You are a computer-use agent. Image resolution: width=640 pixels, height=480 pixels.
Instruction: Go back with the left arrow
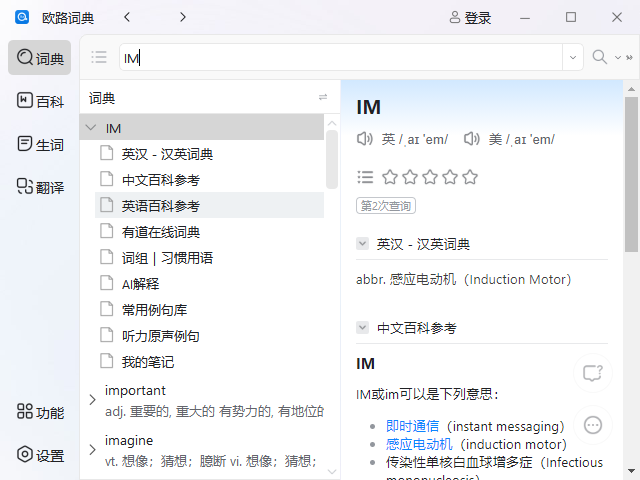[x=127, y=17]
